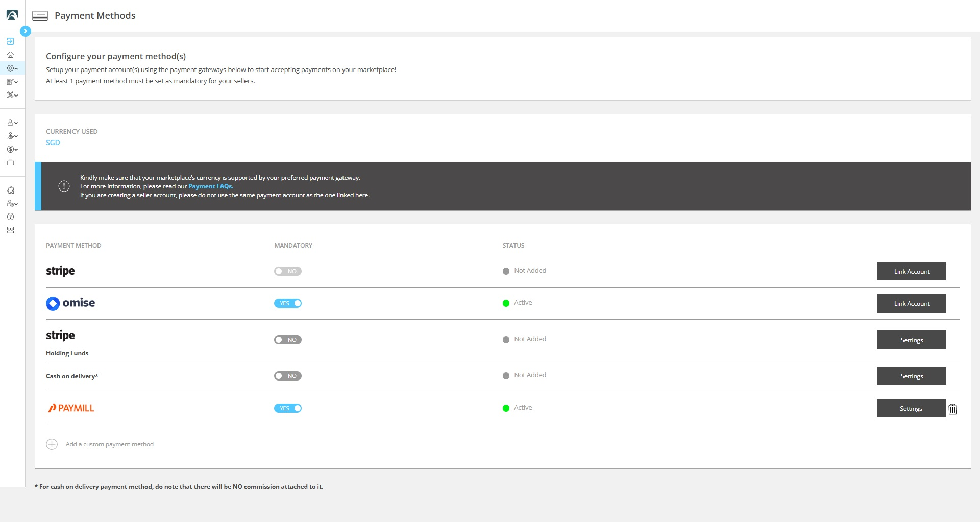Open the question mark help icon
980x522 pixels.
click(10, 217)
